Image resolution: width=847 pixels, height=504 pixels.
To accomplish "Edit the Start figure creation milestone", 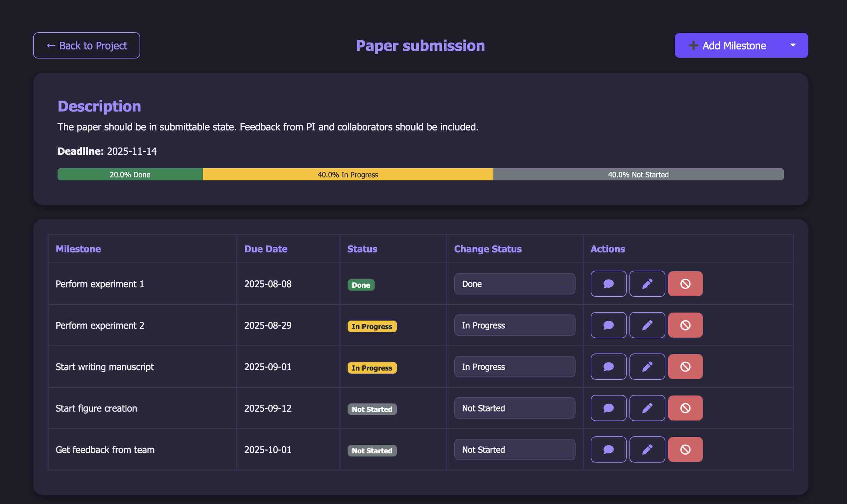I will [x=647, y=408].
